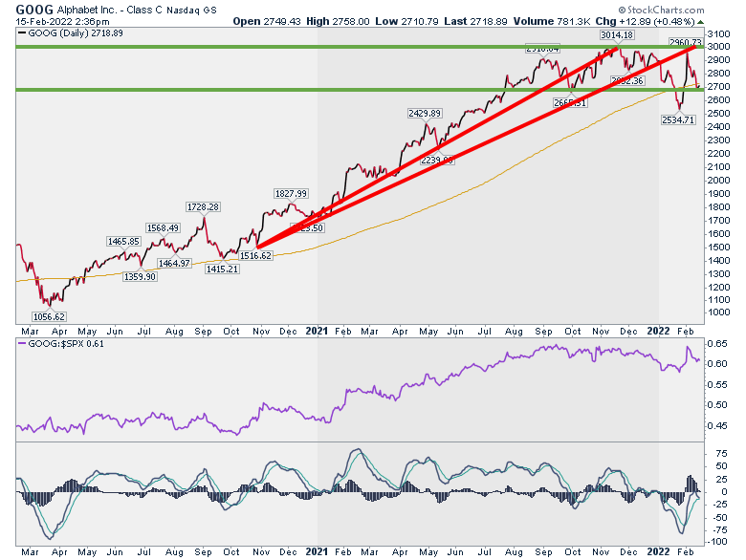
Task: Click the 2960.73 price label
Action: click(685, 42)
